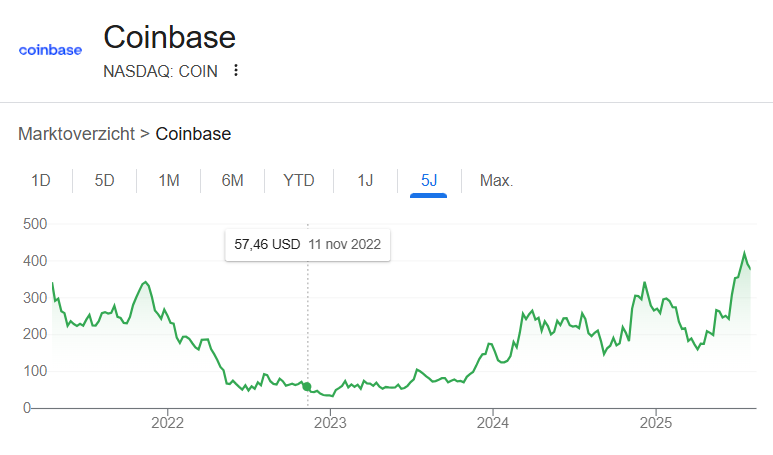Screen dimensions: 773x455
Task: Click the Coinbase breadcrumb item
Action: click(x=193, y=134)
